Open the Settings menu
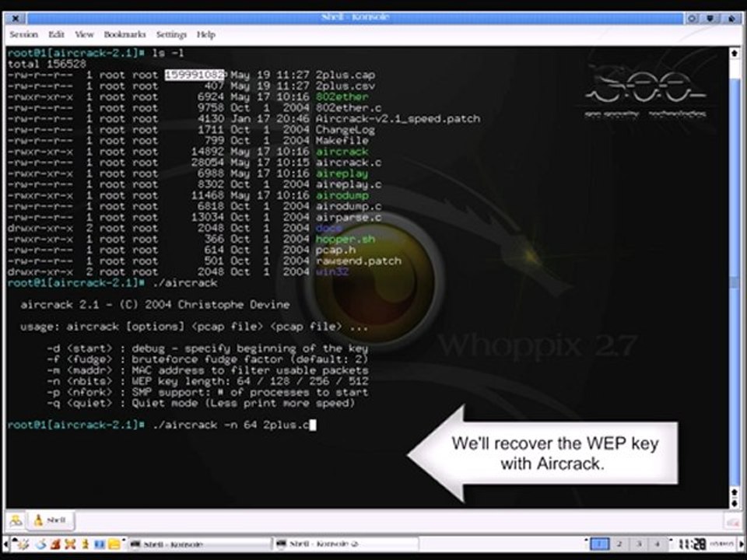 (171, 34)
